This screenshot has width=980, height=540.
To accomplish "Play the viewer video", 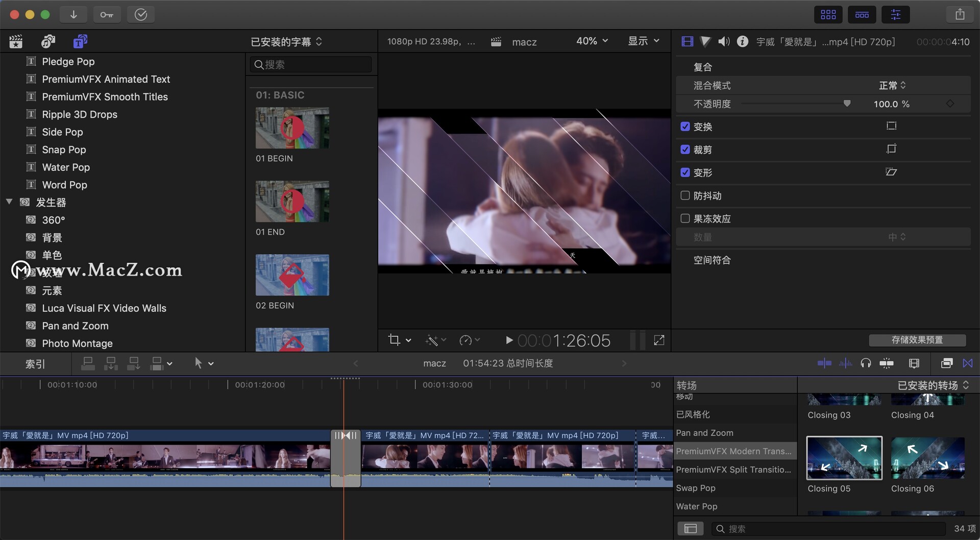I will coord(509,340).
